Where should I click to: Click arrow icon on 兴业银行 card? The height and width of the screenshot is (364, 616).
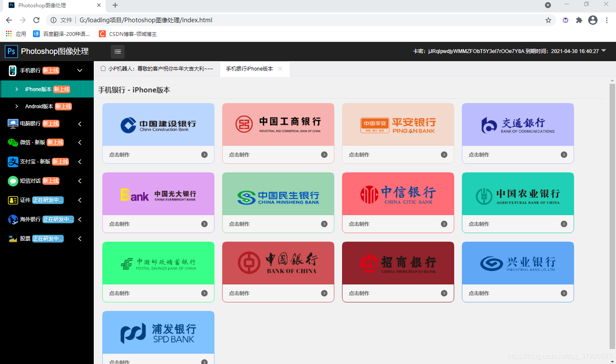564,293
